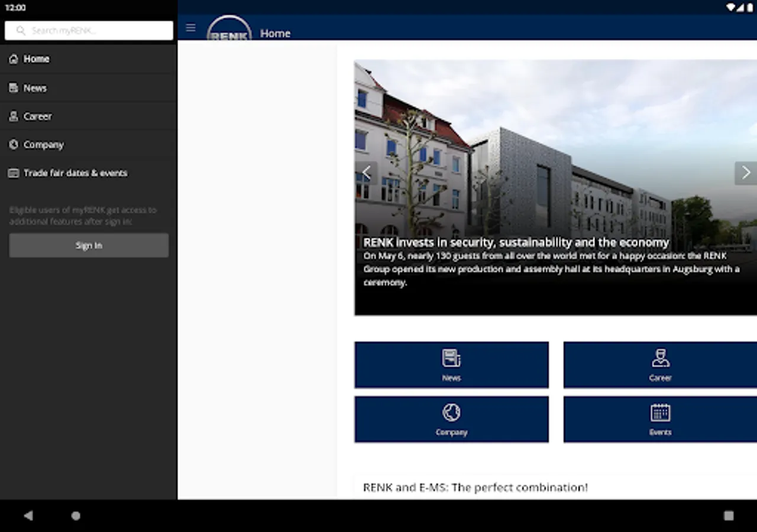Click the globe icon on Company tile

(451, 413)
